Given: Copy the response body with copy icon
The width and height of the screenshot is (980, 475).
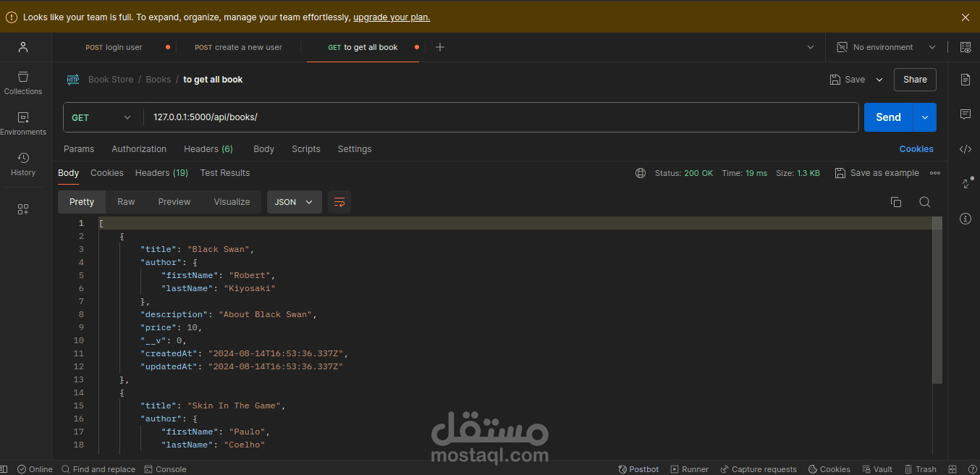Looking at the screenshot, I should [896, 202].
